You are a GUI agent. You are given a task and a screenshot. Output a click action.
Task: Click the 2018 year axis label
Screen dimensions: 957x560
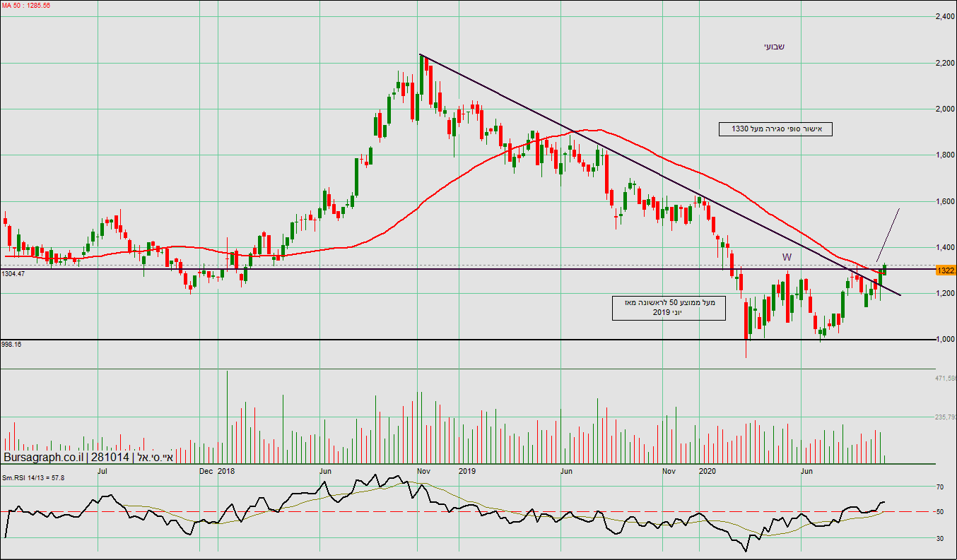pyautogui.click(x=226, y=470)
